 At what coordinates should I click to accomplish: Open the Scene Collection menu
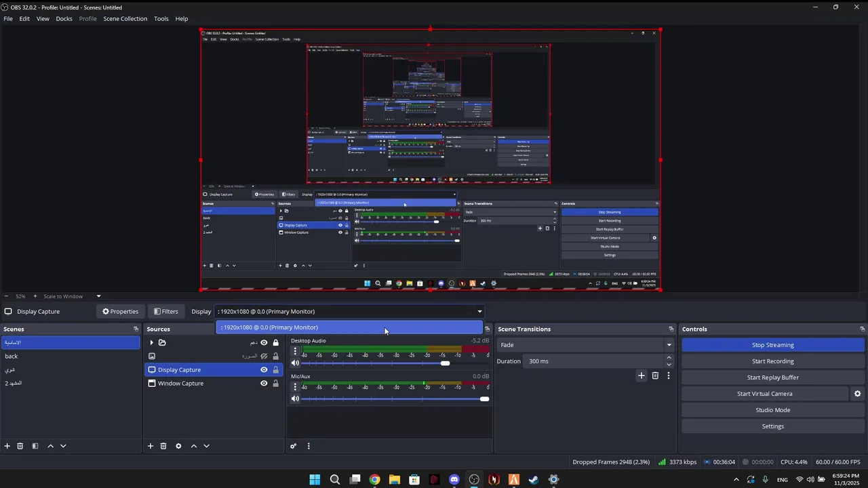(x=125, y=19)
